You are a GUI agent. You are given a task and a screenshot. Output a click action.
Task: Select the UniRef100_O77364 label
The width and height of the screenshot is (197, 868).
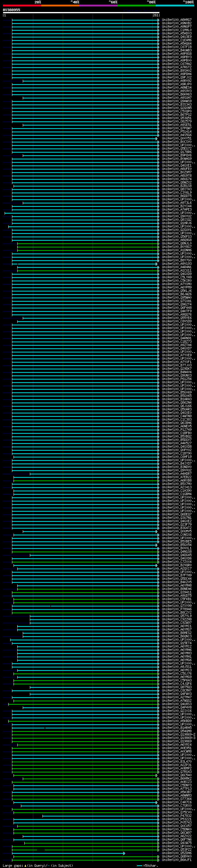click(x=177, y=799)
